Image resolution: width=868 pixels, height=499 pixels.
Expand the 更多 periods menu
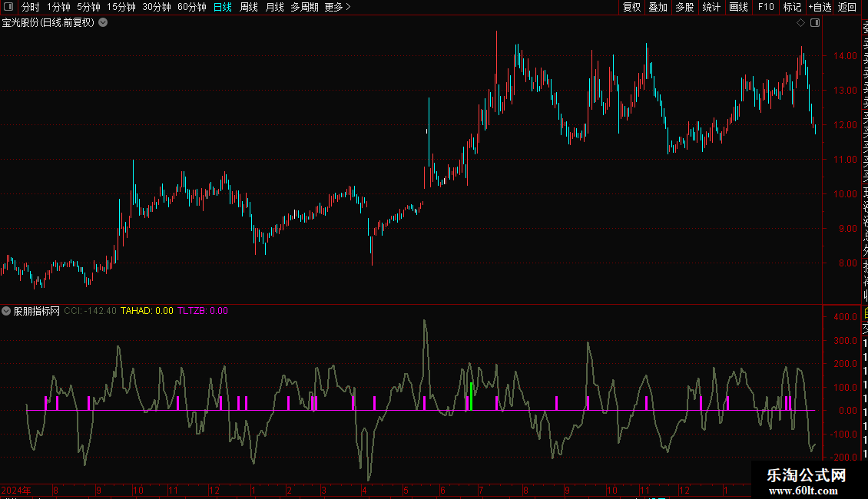(338, 7)
